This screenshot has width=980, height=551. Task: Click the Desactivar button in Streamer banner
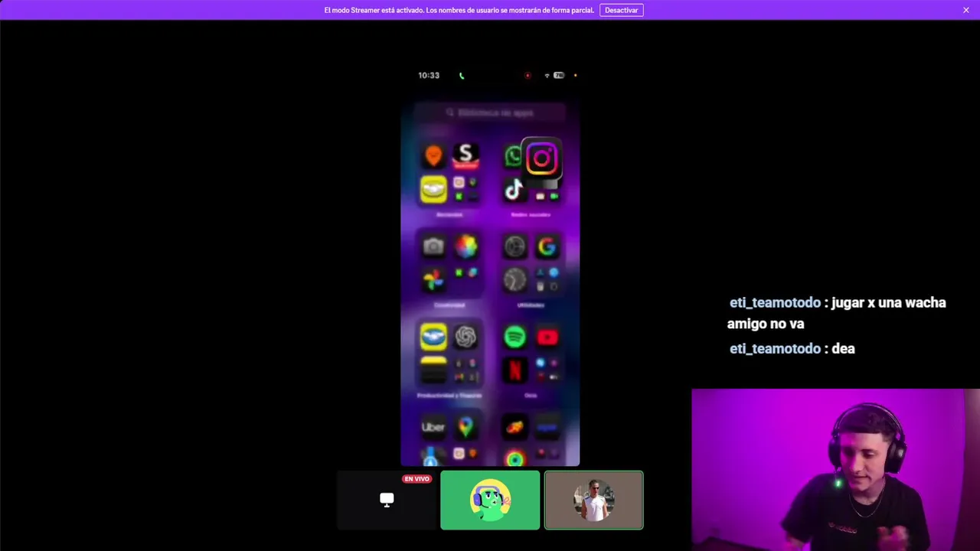tap(621, 10)
